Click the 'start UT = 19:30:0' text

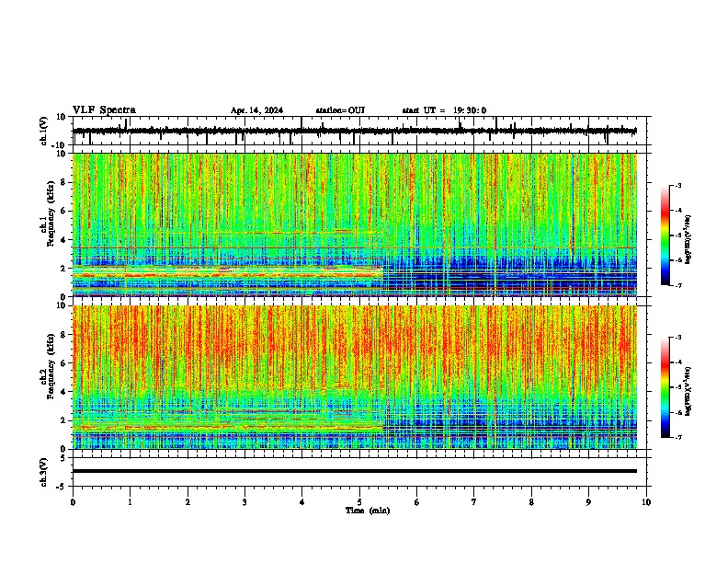pyautogui.click(x=444, y=110)
